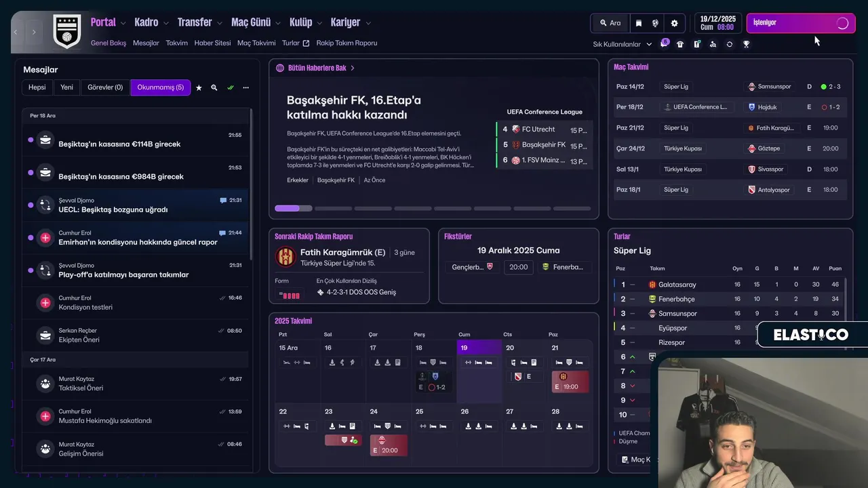Open the shirt kit shortcut icon
This screenshot has width=868, height=488.
[x=680, y=44]
